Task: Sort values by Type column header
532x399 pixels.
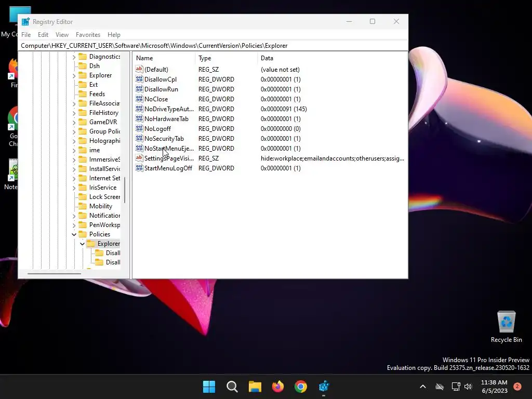Action: coord(227,58)
